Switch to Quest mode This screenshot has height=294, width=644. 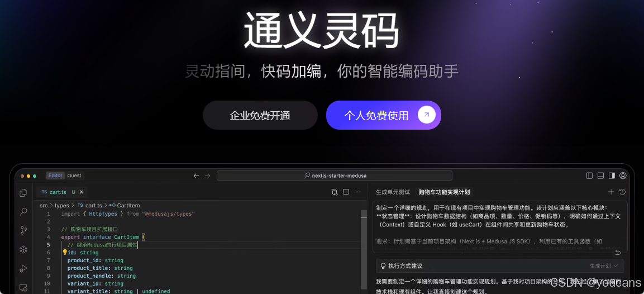point(74,176)
